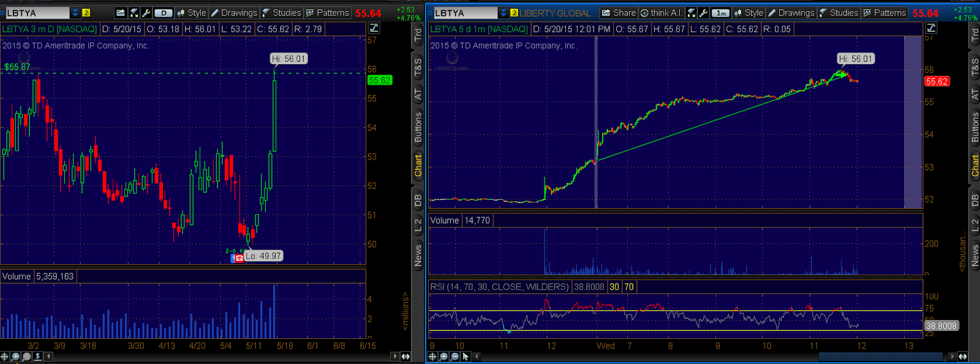Open Share button in right chart toolbar
Image resolution: width=980 pixels, height=364 pixels.
click(618, 13)
